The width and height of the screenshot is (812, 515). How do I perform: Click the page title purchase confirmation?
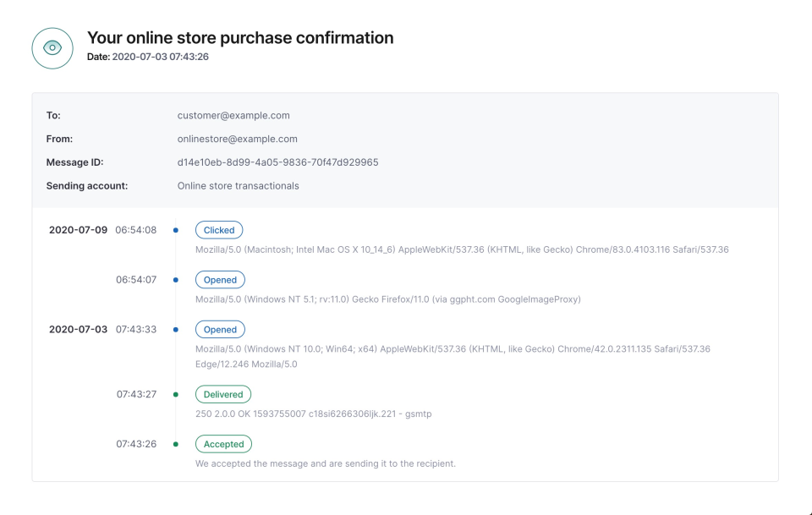(240, 38)
